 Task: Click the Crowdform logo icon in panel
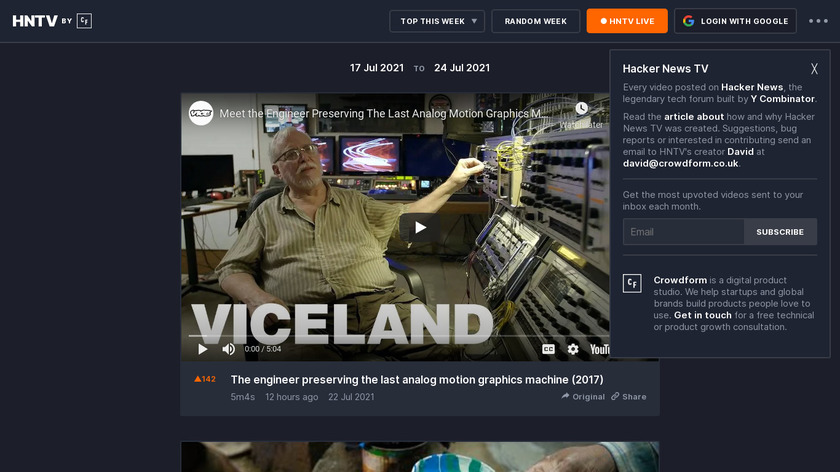632,283
